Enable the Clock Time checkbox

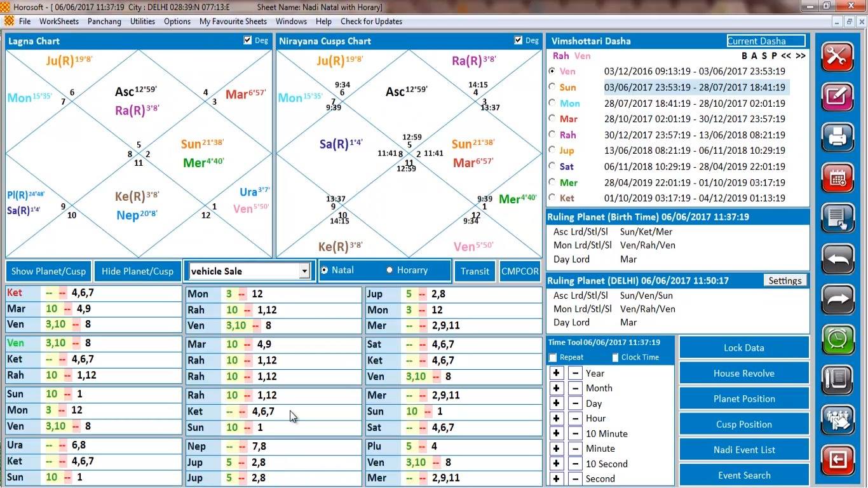615,357
